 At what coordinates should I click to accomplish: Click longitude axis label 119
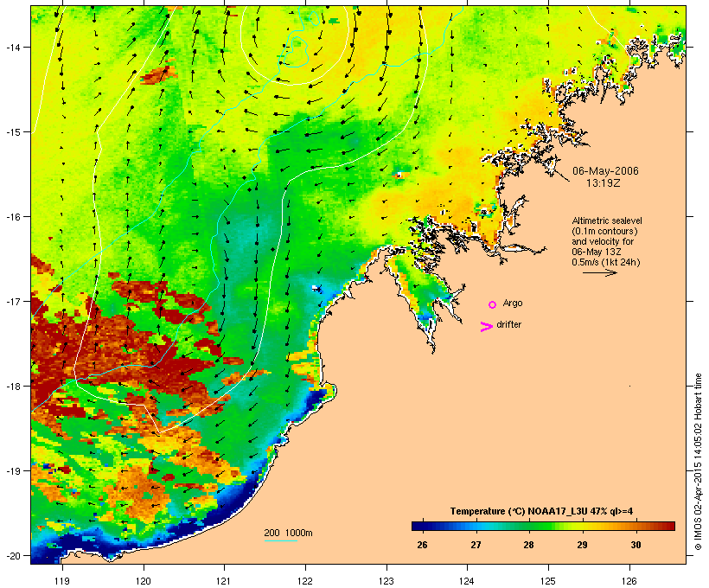pos(62,581)
